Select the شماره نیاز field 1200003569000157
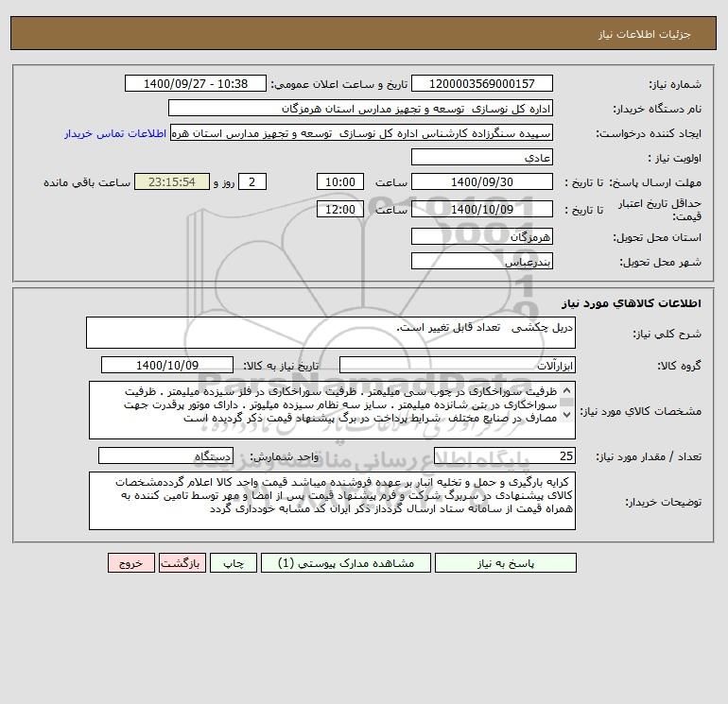Viewport: 728px width, 704px height. point(482,83)
